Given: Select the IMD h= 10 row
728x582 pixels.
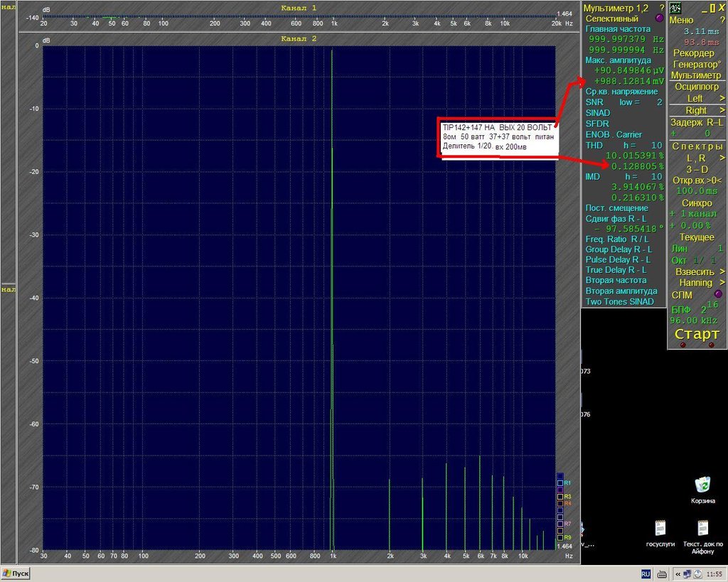Looking at the screenshot, I should (623, 176).
